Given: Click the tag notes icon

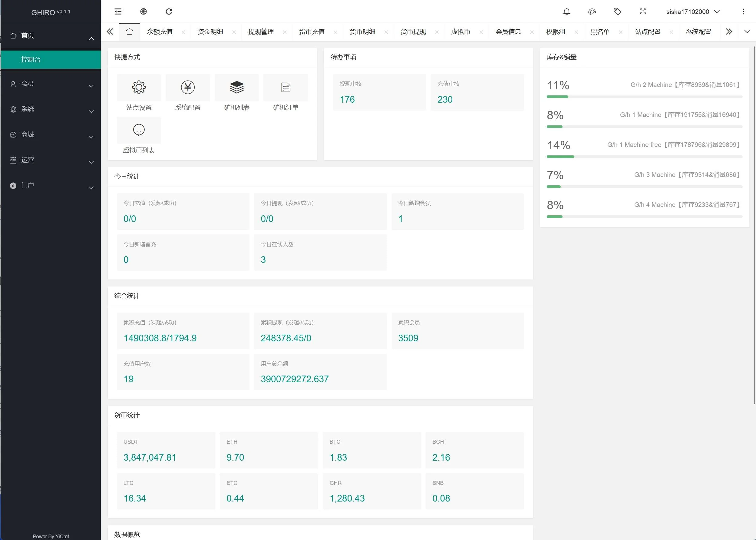Looking at the screenshot, I should (617, 12).
